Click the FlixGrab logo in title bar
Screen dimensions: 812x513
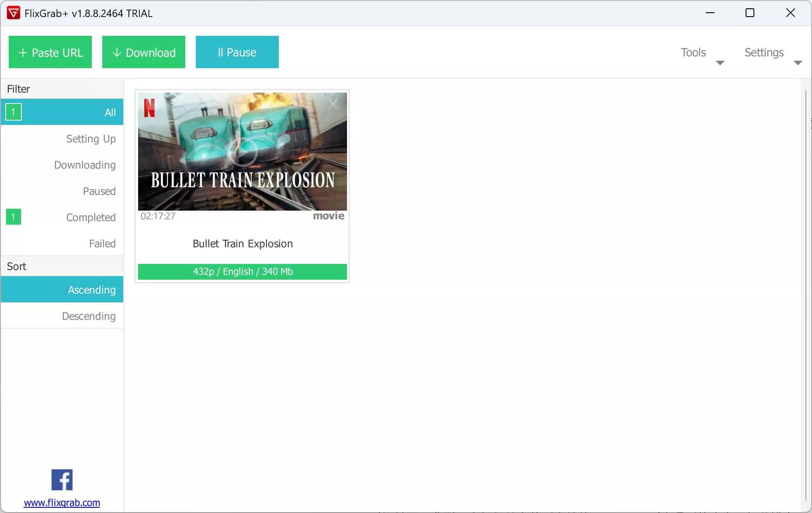tap(14, 13)
